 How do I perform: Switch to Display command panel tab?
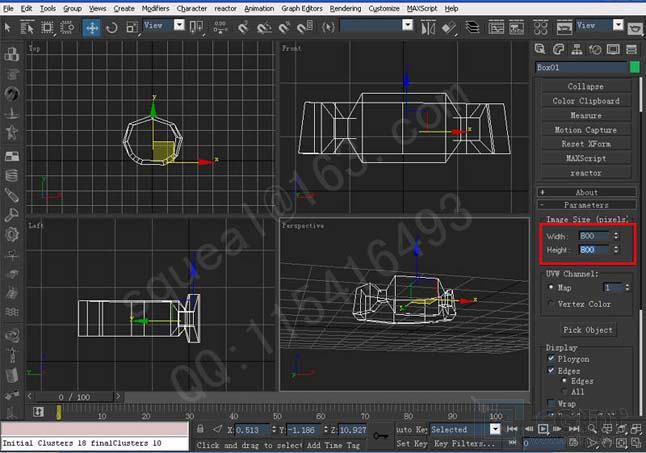point(613,49)
